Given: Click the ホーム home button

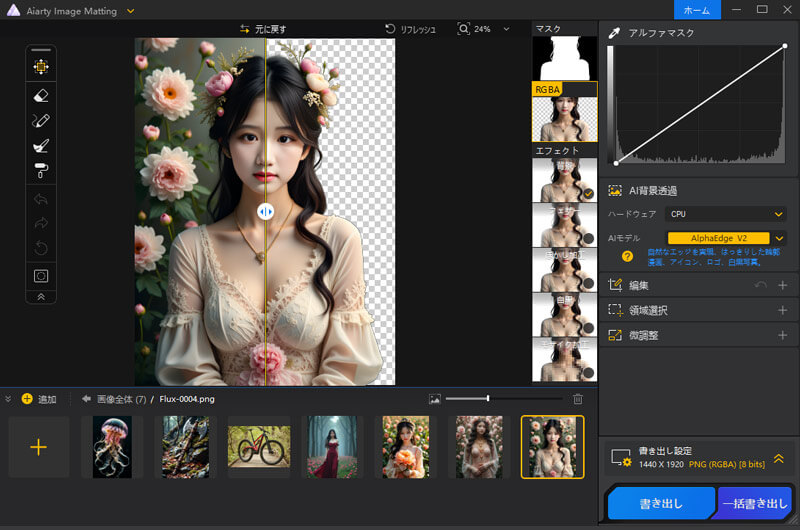Looking at the screenshot, I should [x=697, y=10].
